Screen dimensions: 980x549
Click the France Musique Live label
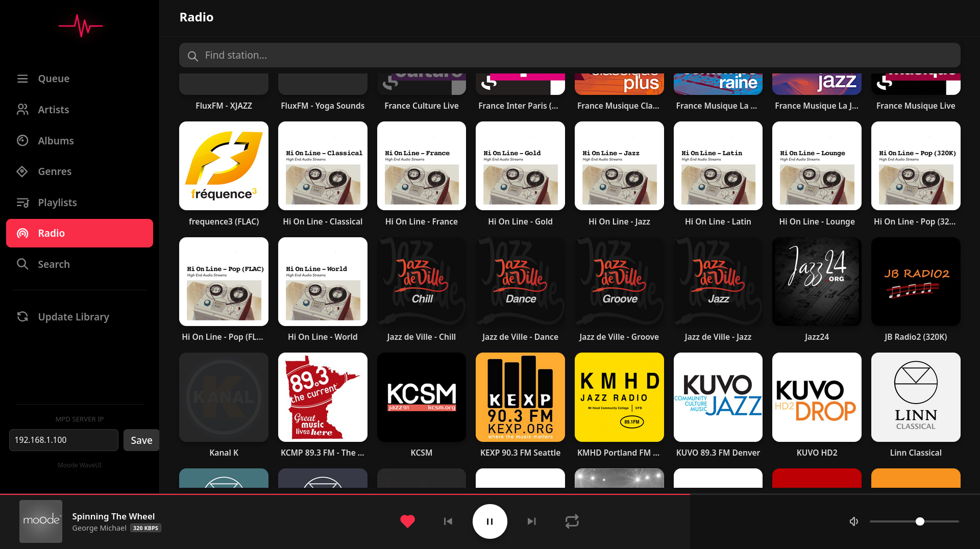coord(916,106)
